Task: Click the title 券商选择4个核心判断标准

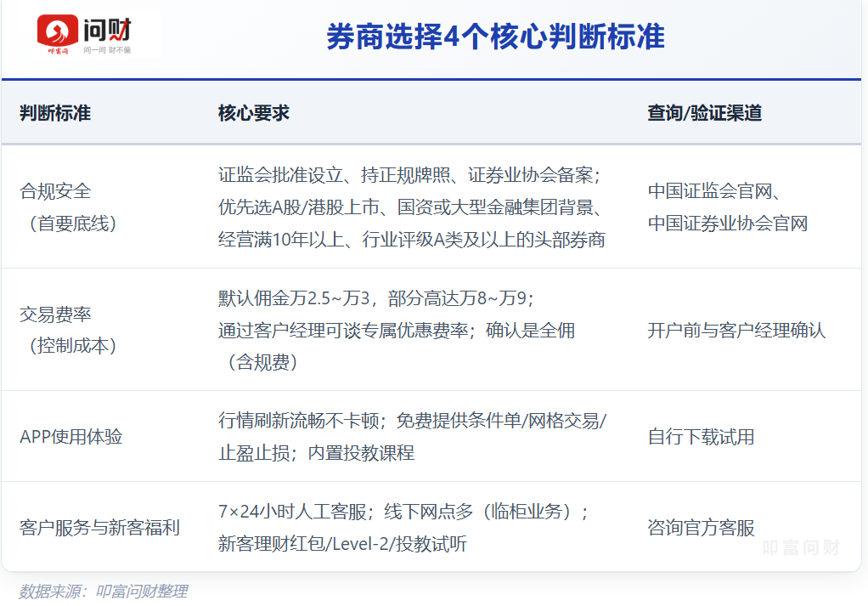Action: coord(495,37)
